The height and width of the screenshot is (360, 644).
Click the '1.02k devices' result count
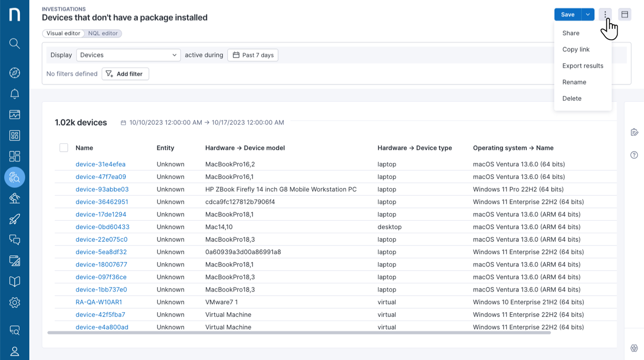tap(81, 122)
